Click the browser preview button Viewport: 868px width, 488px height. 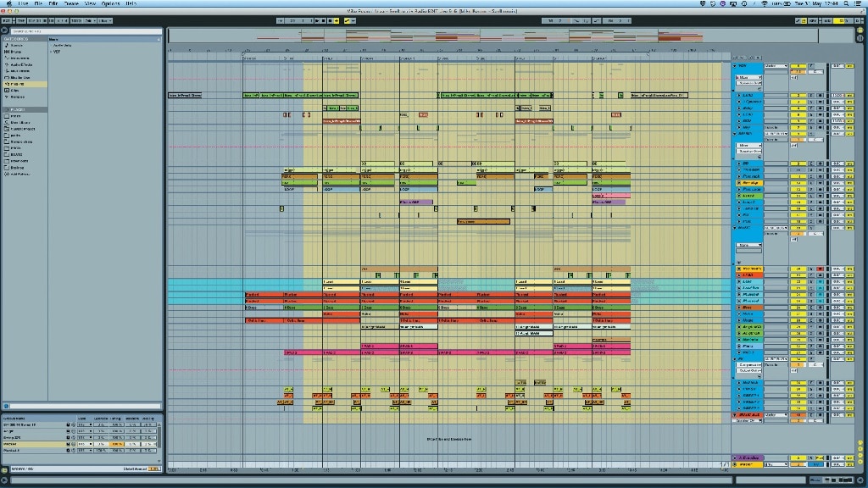[6, 406]
